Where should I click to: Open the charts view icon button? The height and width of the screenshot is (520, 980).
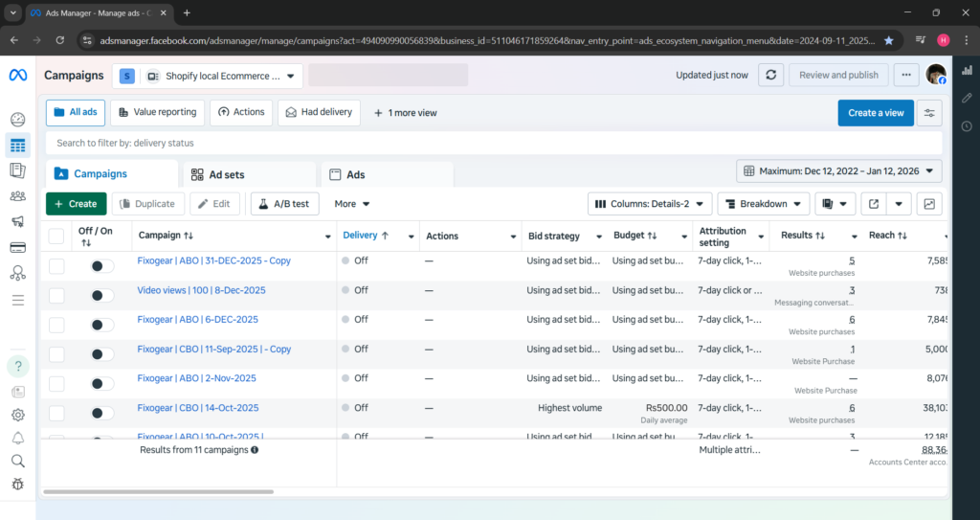point(928,204)
